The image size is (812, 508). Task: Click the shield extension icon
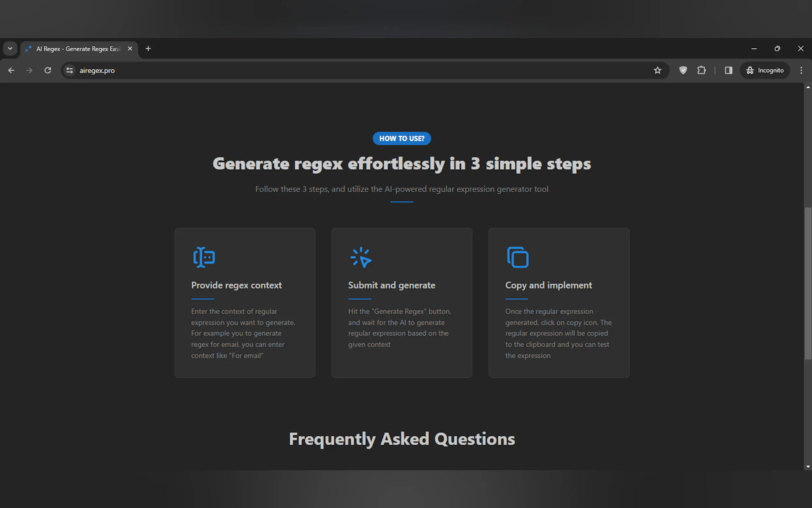683,70
